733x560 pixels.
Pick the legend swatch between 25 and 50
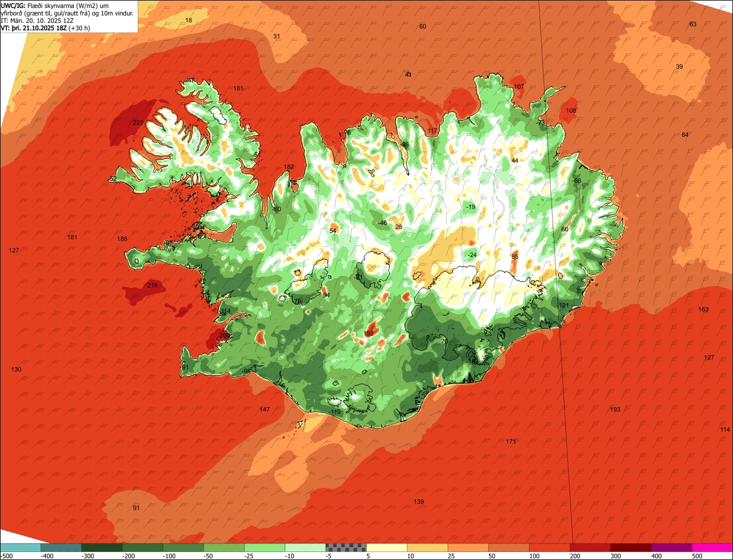(x=468, y=547)
